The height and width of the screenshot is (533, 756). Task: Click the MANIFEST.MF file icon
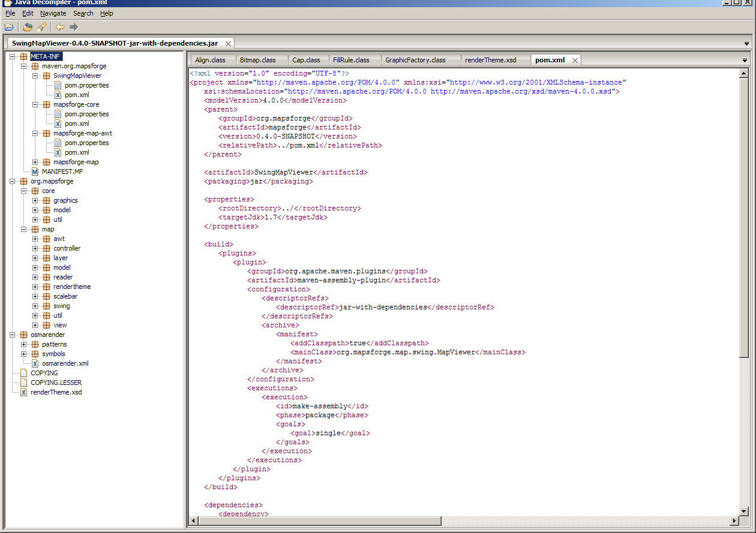coord(35,171)
